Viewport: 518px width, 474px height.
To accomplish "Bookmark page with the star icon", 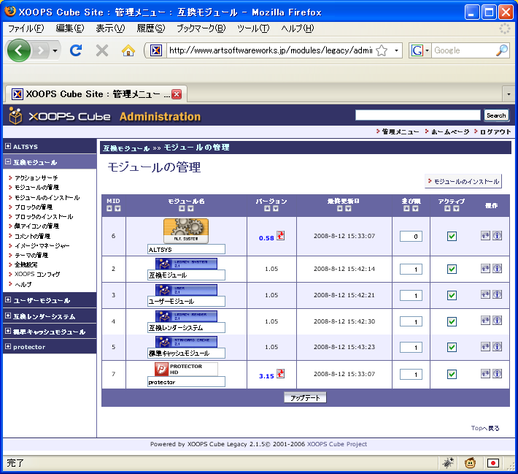I will coord(382,51).
